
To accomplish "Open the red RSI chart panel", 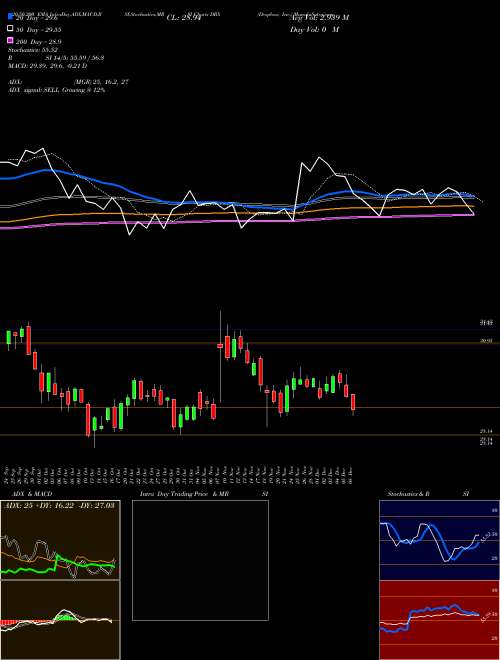I will [x=439, y=620].
